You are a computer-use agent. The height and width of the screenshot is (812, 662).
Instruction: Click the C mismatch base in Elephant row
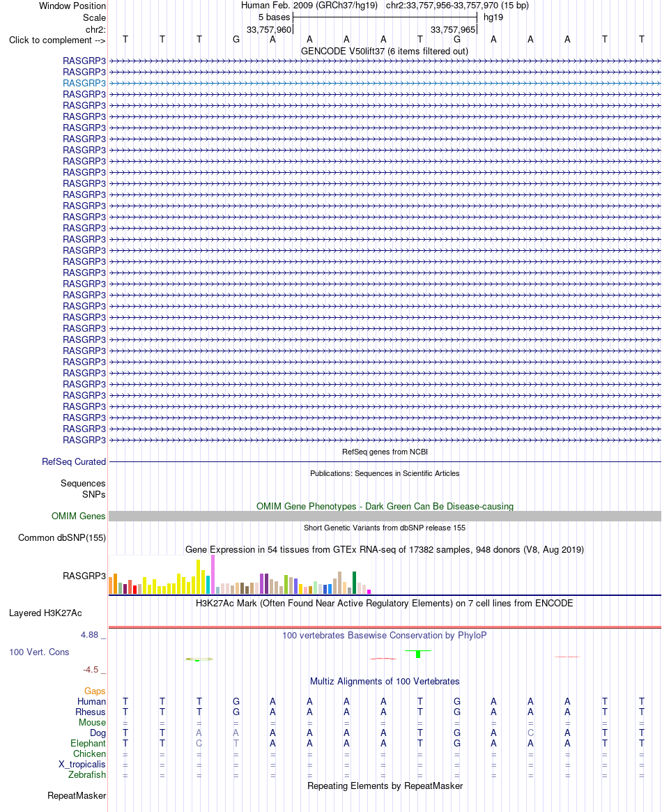point(199,743)
